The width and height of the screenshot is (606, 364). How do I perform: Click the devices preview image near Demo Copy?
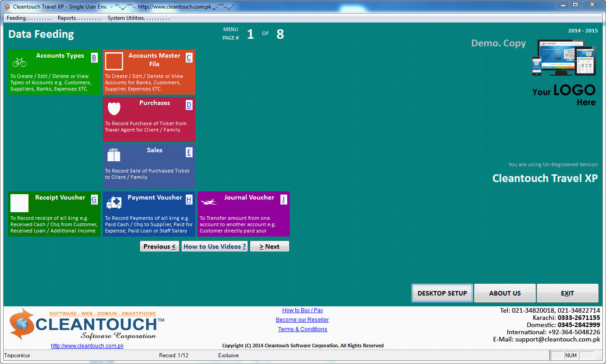point(564,57)
